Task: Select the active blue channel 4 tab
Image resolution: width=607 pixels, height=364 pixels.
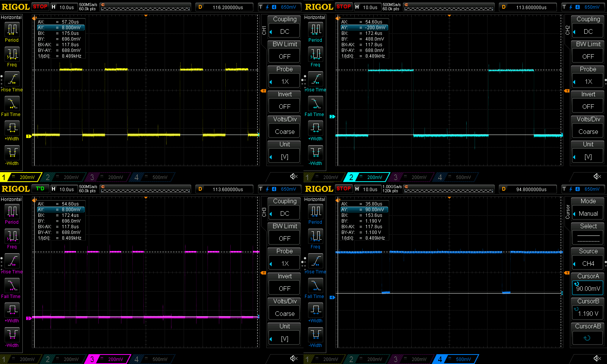Action: point(456,359)
